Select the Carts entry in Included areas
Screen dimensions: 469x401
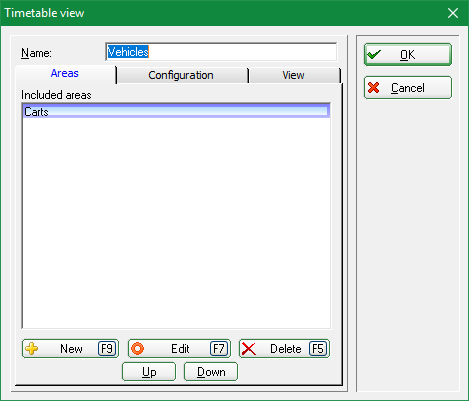tap(176, 111)
